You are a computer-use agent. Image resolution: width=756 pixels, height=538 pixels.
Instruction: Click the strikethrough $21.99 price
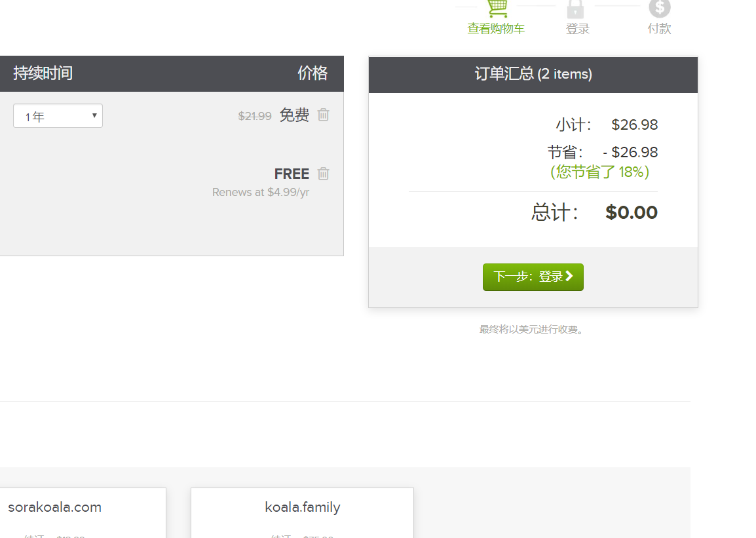click(x=255, y=115)
